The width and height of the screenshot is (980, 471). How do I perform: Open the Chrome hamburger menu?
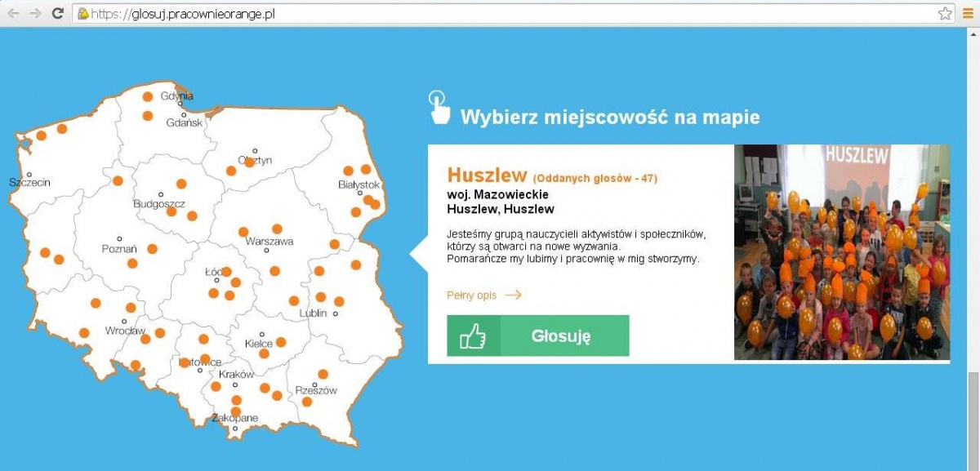(x=968, y=13)
